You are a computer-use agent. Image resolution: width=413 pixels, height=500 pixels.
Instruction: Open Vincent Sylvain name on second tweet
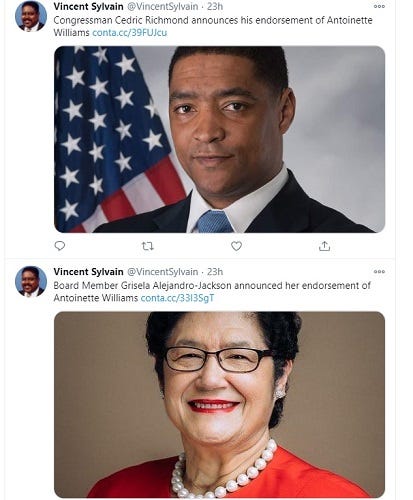[x=88, y=272]
